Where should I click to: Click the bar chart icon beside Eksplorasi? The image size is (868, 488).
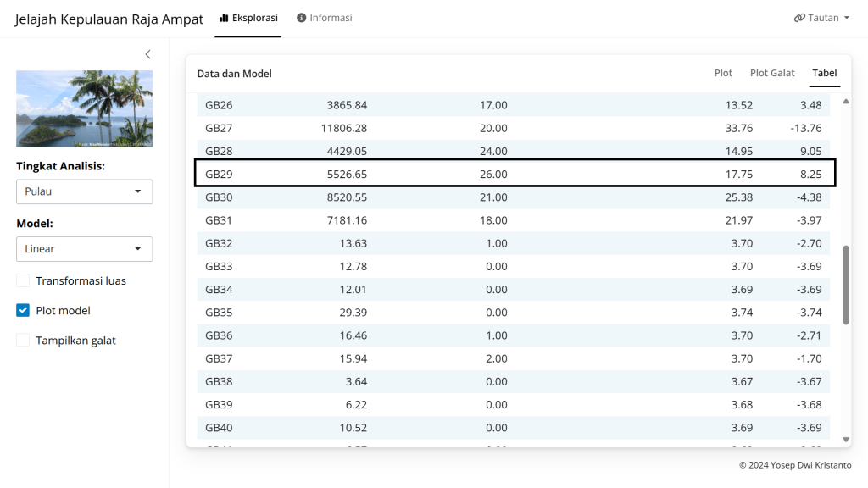[x=224, y=18]
